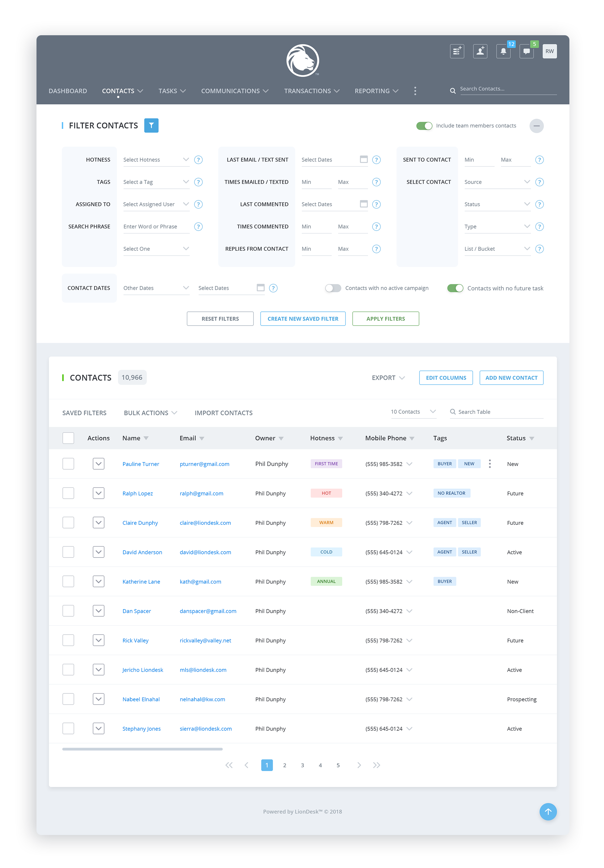The image size is (604, 868).
Task: Click the blue funnel filter icon
Action: point(151,126)
